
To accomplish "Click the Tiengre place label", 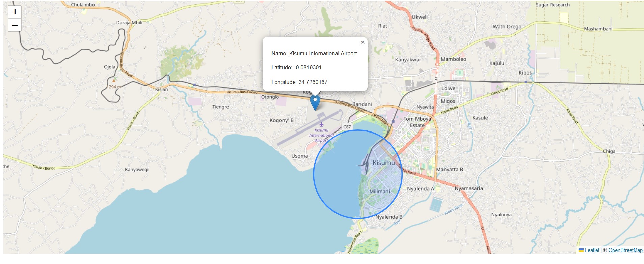I will tap(220, 107).
